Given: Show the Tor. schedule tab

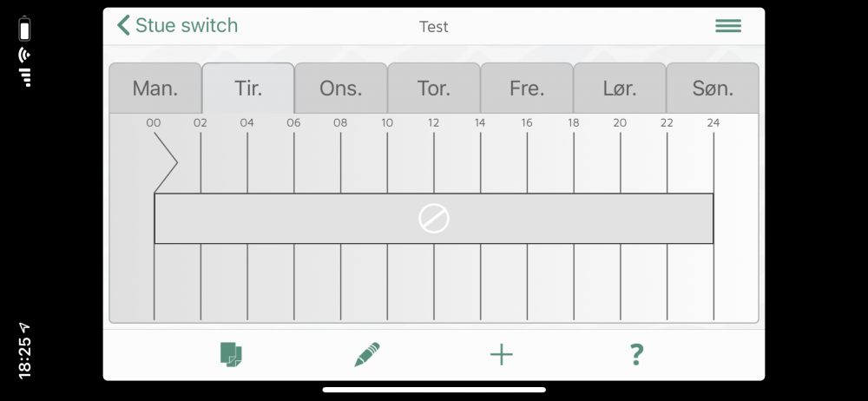Looking at the screenshot, I should click(434, 89).
